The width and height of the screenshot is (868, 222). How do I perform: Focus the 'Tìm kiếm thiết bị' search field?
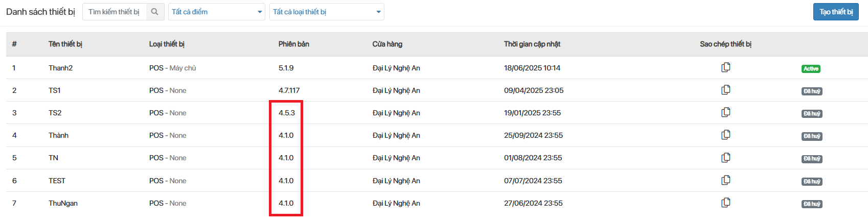115,12
